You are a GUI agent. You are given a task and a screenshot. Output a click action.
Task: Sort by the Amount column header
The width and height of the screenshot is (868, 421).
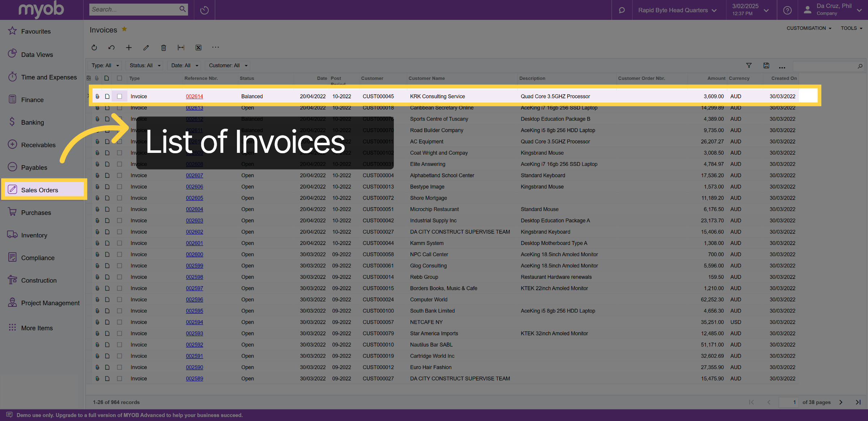coord(716,78)
